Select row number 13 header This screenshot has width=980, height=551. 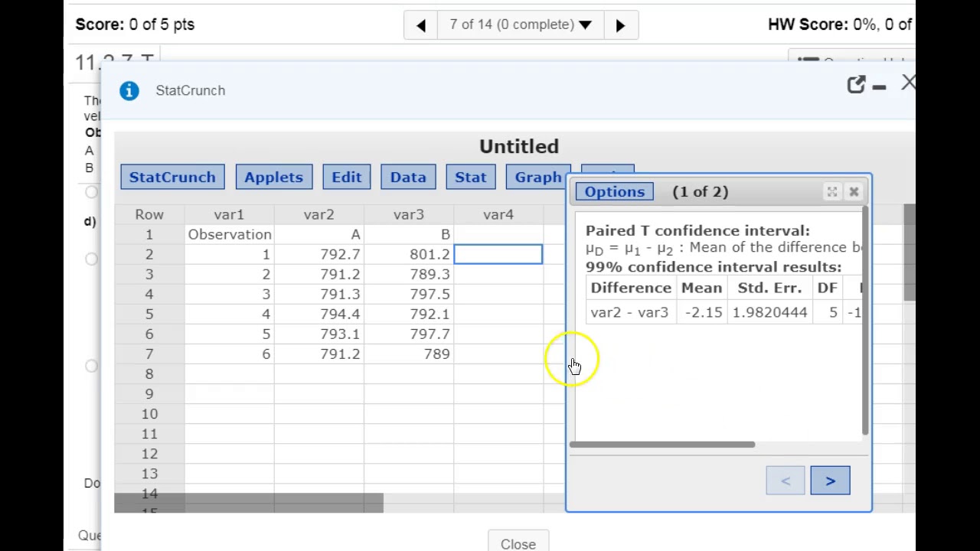(149, 473)
